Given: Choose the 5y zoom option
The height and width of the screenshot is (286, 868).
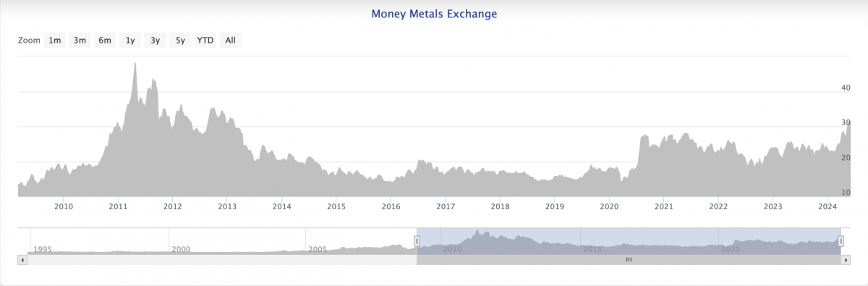Looking at the screenshot, I should coord(180,41).
